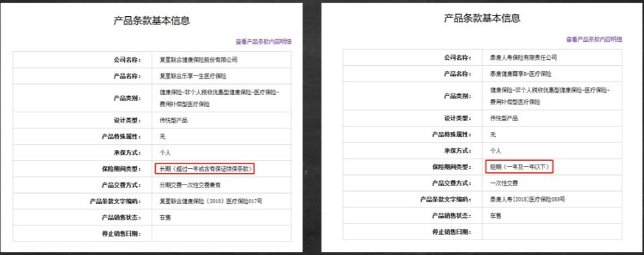Click 公司名称 label in 泰康人寿 table
The height and width of the screenshot is (255, 644).
pos(457,58)
